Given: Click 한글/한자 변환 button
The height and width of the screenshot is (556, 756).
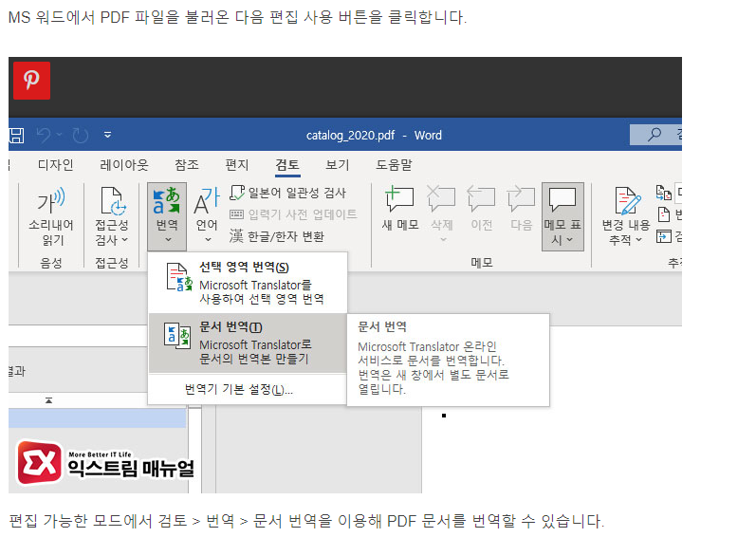Looking at the screenshot, I should pos(277,236).
